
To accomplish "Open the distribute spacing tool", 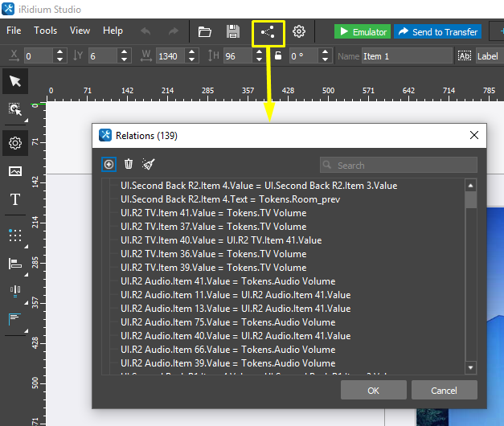I will [x=15, y=291].
